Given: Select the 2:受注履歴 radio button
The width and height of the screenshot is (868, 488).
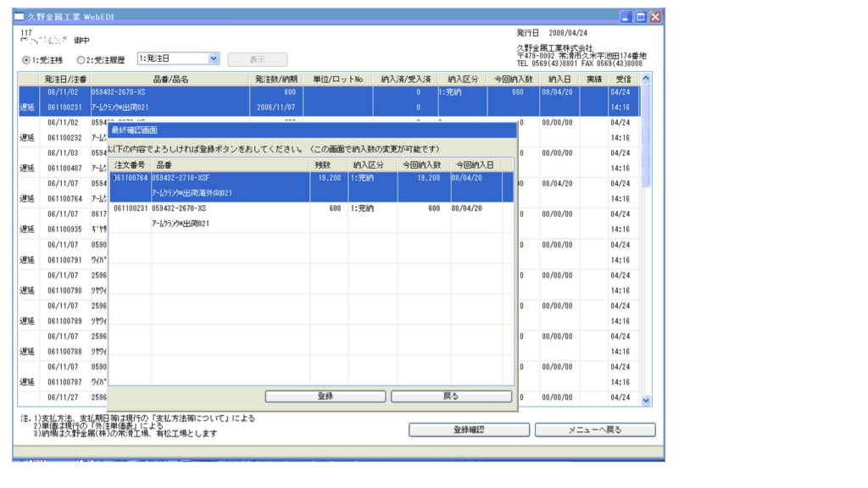Looking at the screenshot, I should (x=81, y=60).
